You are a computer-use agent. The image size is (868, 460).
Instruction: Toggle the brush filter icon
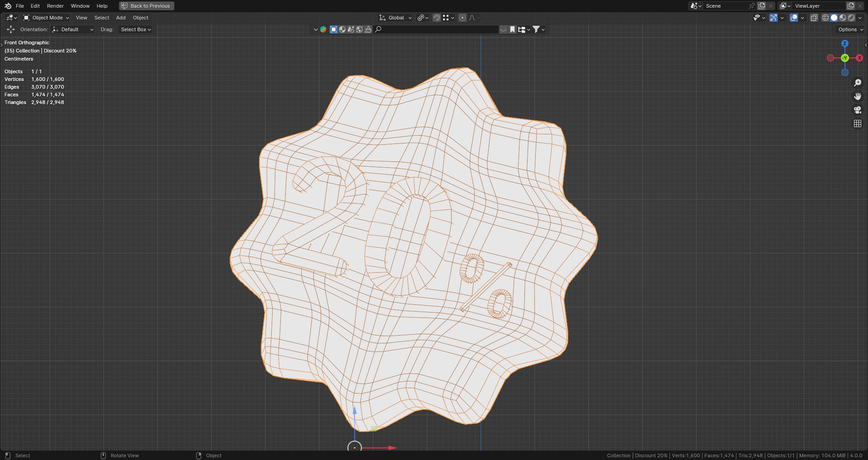pos(368,29)
